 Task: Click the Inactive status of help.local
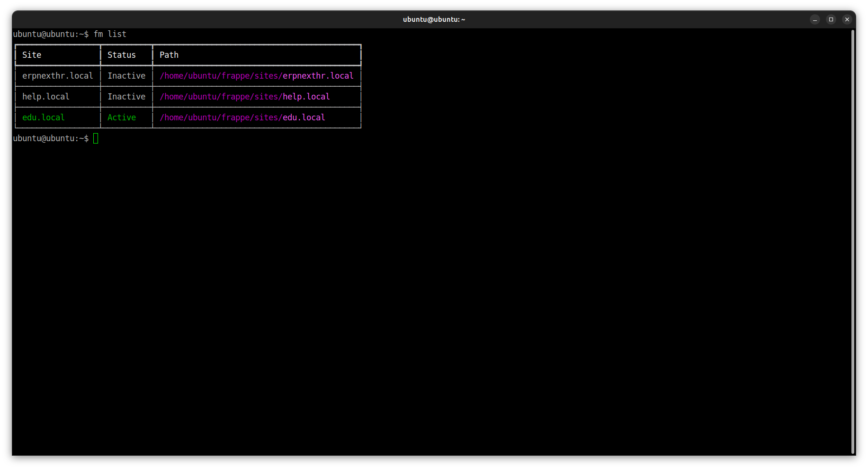pyautogui.click(x=126, y=97)
